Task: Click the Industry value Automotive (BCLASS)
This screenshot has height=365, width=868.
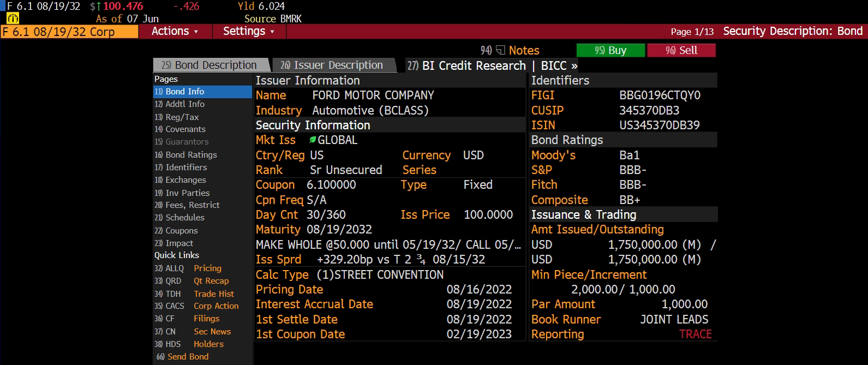Action: 370,111
